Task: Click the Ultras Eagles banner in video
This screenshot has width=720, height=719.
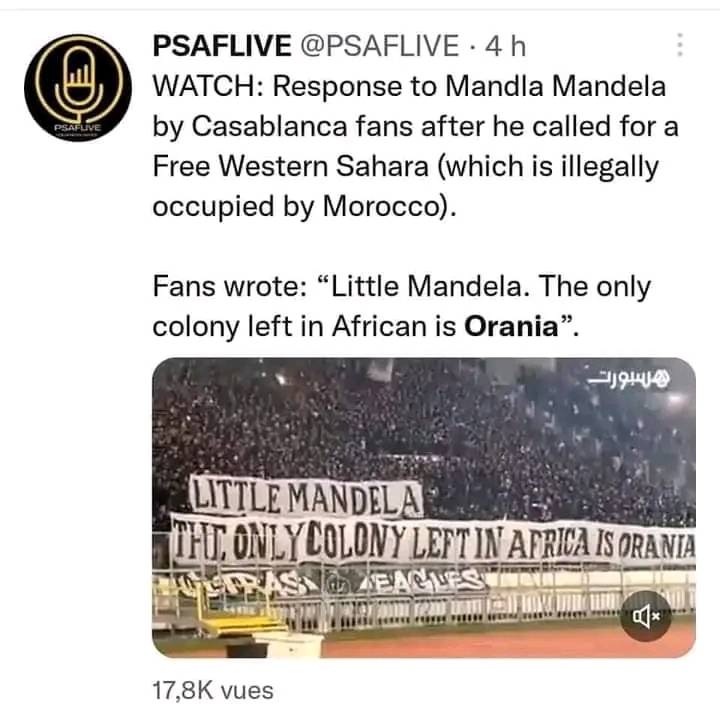Action: [330, 583]
